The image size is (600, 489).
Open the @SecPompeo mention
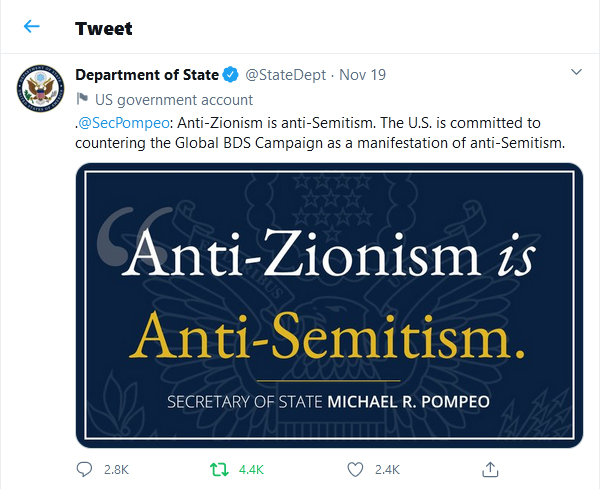(x=117, y=123)
